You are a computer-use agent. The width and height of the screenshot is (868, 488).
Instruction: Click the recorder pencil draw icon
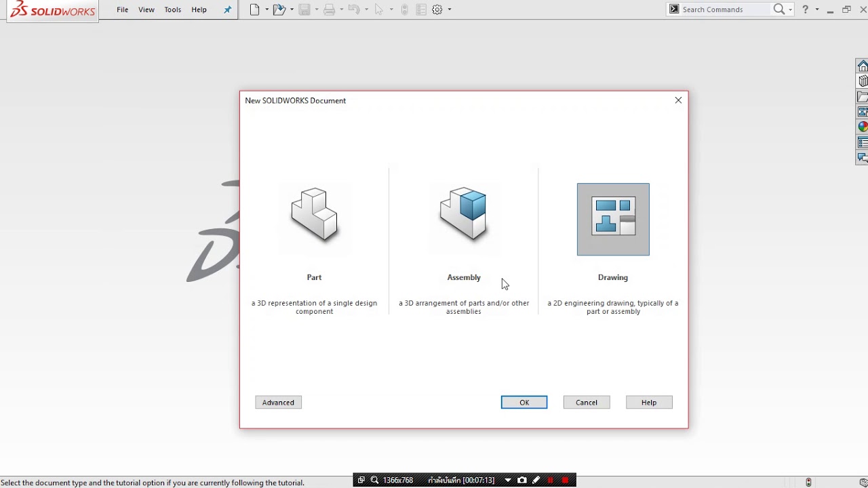(x=536, y=481)
